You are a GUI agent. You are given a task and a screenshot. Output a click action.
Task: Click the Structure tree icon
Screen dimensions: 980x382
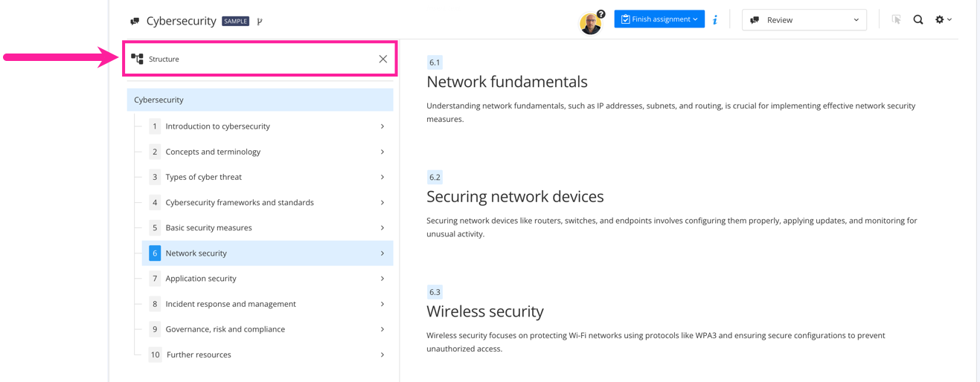(137, 59)
